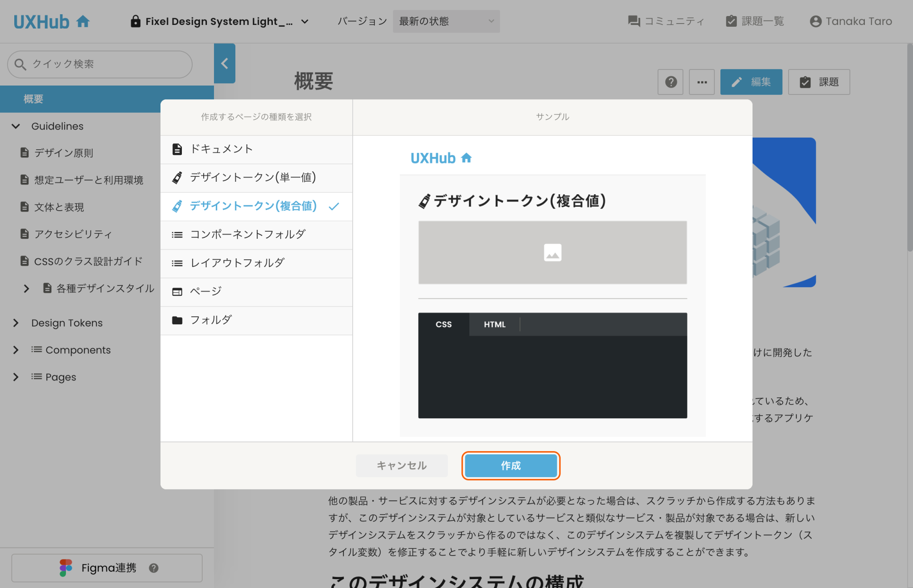The image size is (913, 588).
Task: Select the ドキュメント page type
Action: tap(222, 149)
